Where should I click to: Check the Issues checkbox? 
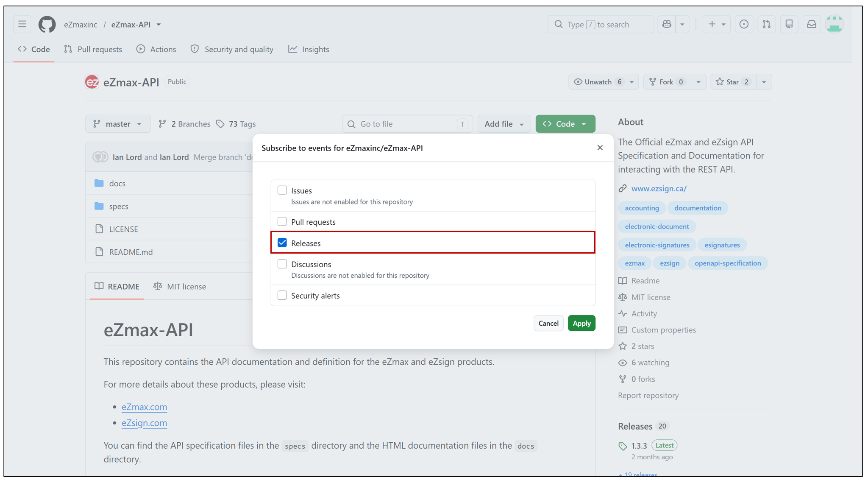[282, 190]
